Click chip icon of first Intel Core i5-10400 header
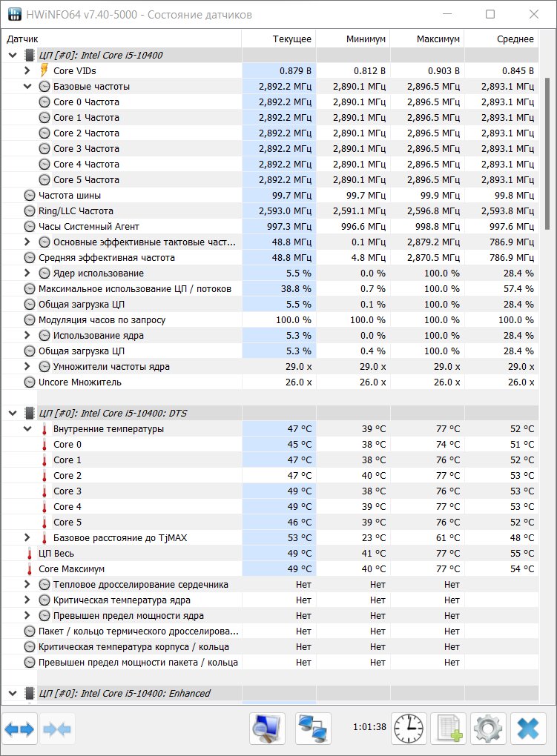The width and height of the screenshot is (557, 756). pos(30,55)
